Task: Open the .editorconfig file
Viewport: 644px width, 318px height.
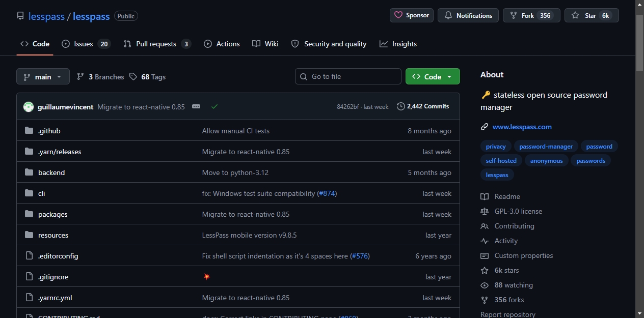Action: click(x=58, y=256)
